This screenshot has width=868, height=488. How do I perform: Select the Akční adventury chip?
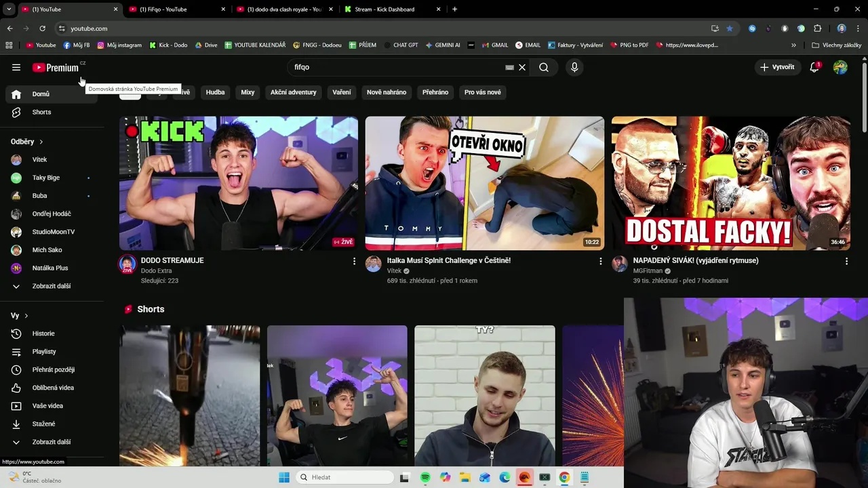(x=293, y=92)
